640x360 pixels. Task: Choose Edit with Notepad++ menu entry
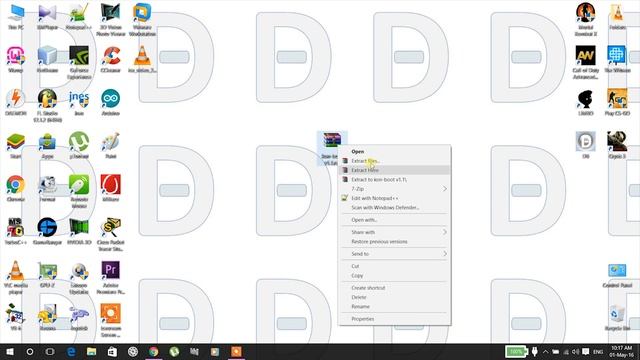395,198
